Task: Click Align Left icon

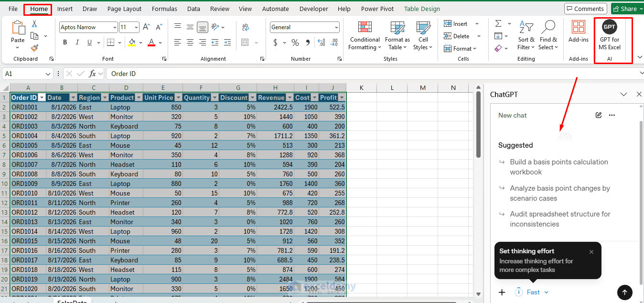Action: pos(178,43)
